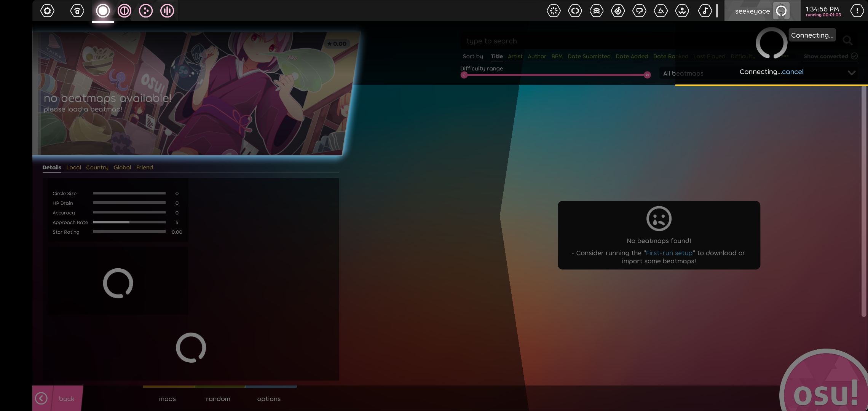Switch to the osu!taiko ruleset

click(x=124, y=11)
